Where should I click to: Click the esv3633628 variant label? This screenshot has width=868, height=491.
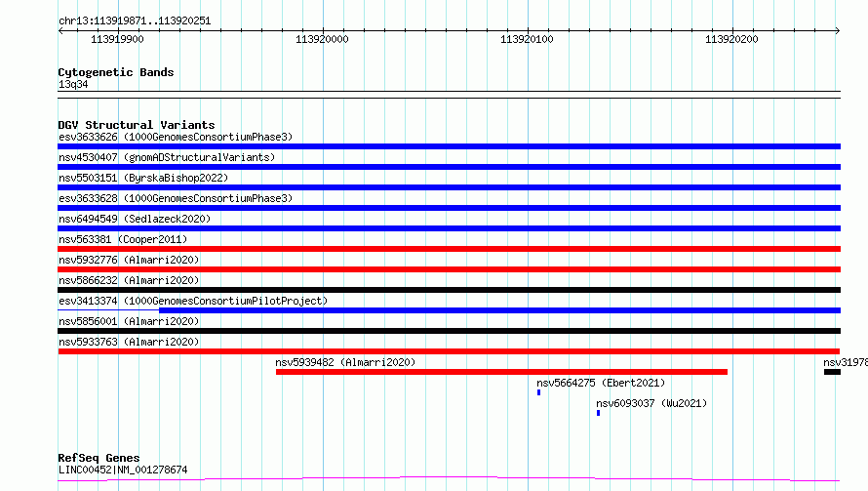coord(176,198)
